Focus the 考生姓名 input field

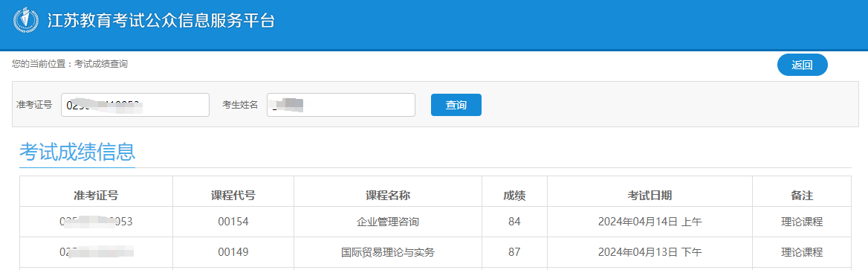point(341,105)
